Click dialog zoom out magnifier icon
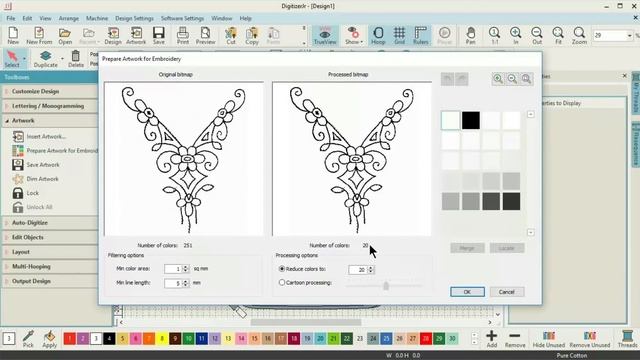The width and height of the screenshot is (640, 360). 512,79
